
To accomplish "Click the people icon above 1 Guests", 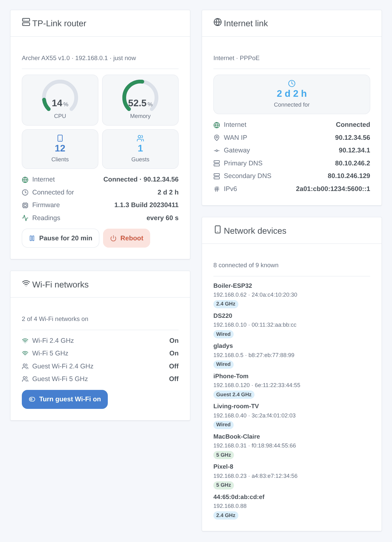I will point(140,138).
